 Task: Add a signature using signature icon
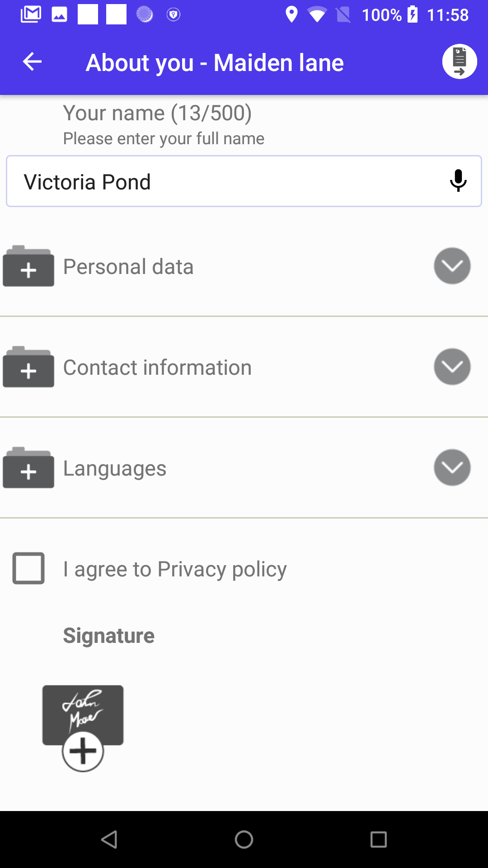click(x=83, y=727)
